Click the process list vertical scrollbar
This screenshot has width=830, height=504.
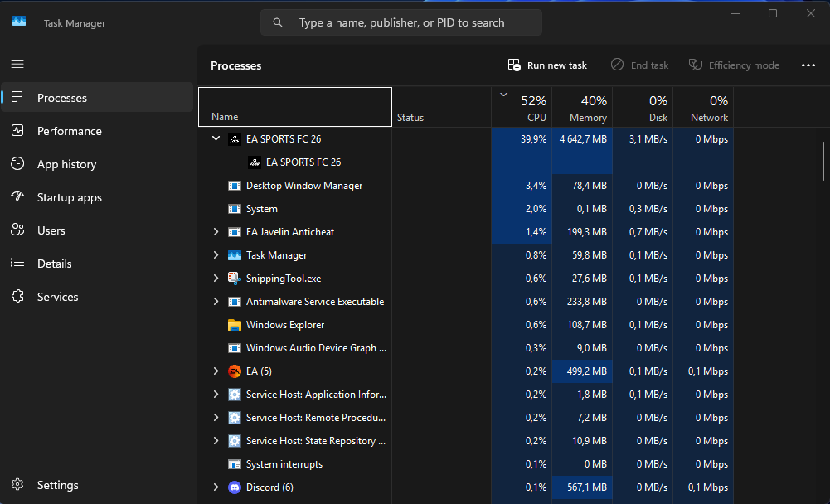pyautogui.click(x=823, y=162)
